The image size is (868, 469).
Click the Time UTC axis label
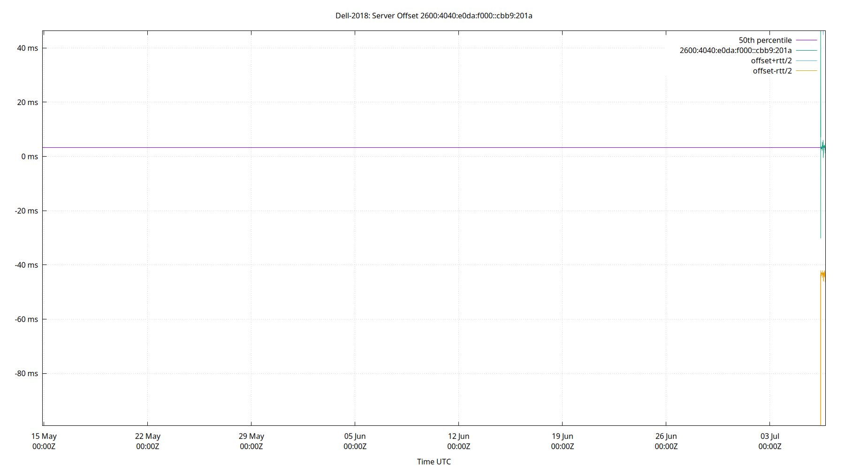pos(434,461)
